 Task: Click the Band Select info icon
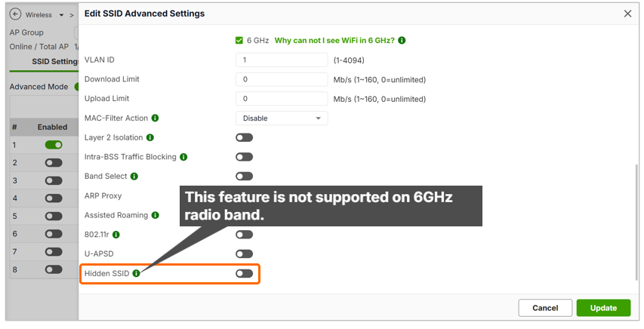coord(134,177)
